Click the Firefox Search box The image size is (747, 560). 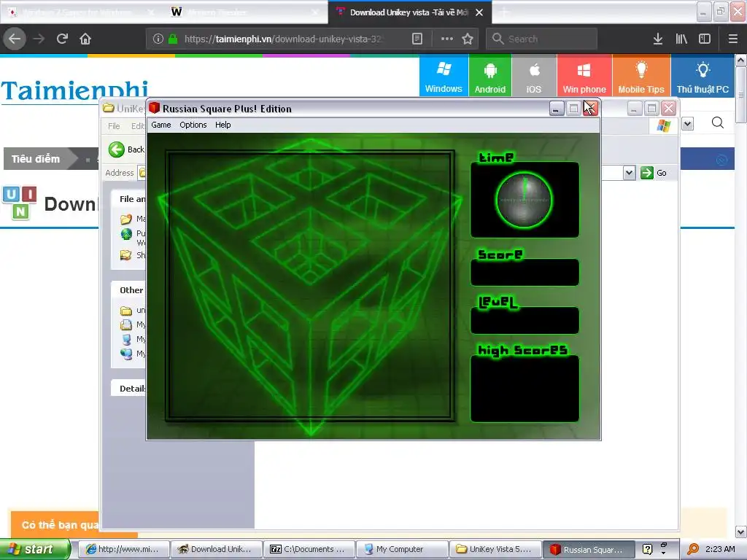pos(542,39)
